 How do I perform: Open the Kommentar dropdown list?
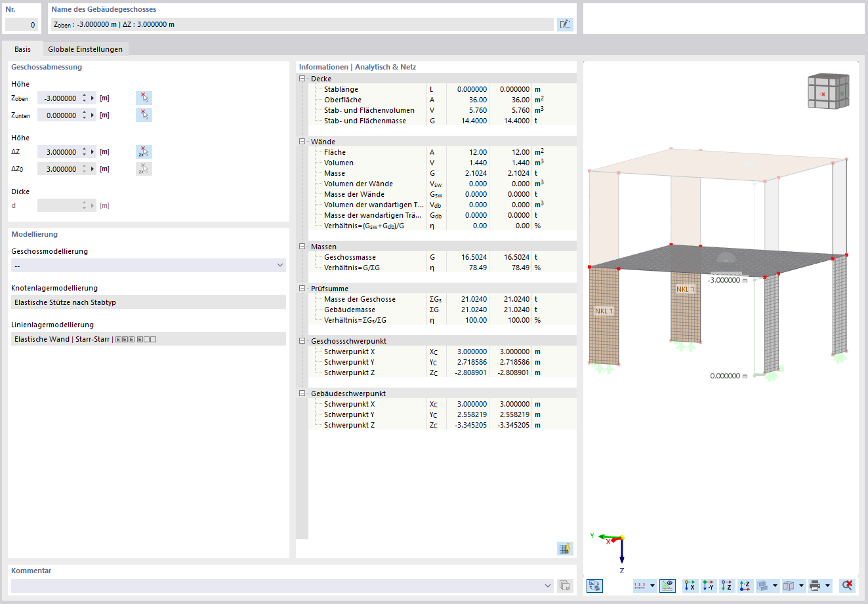tap(548, 586)
